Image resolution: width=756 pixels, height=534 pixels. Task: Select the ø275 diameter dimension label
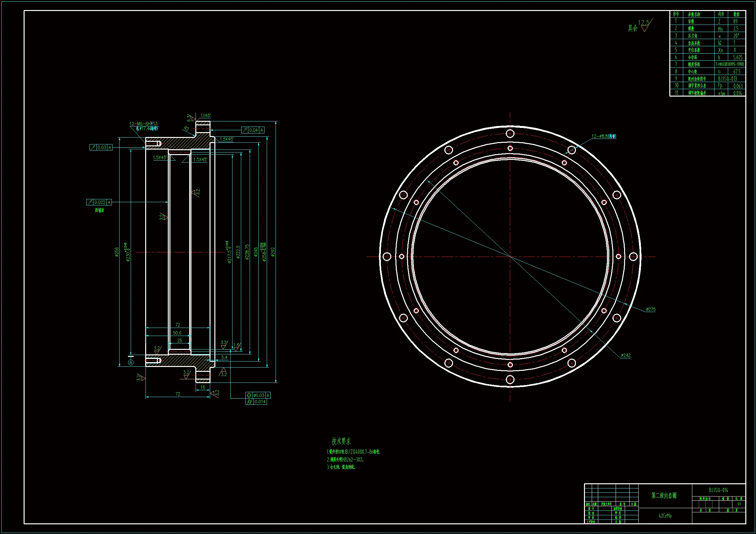pos(651,309)
